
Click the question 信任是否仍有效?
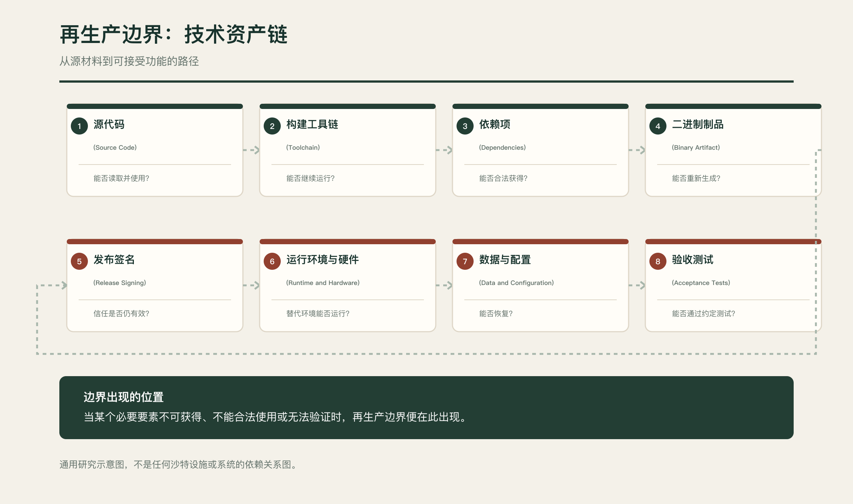[121, 314]
